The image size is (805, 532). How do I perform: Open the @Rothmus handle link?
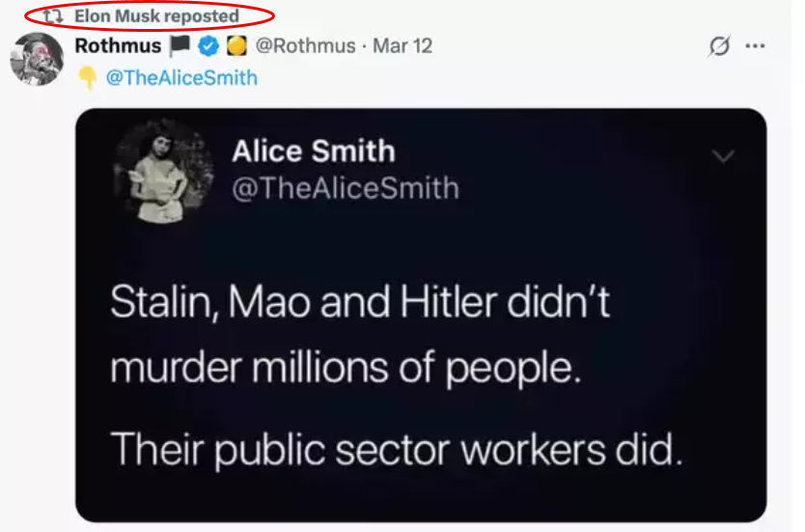(305, 45)
